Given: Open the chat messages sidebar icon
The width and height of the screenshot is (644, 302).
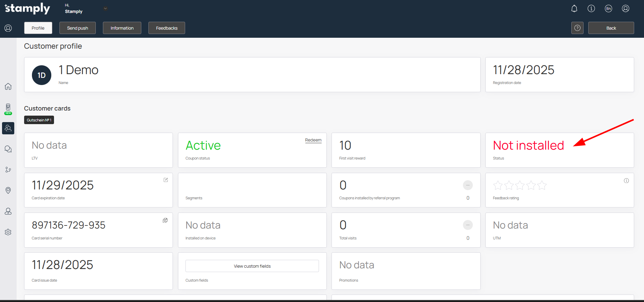Looking at the screenshot, I should point(8,149).
